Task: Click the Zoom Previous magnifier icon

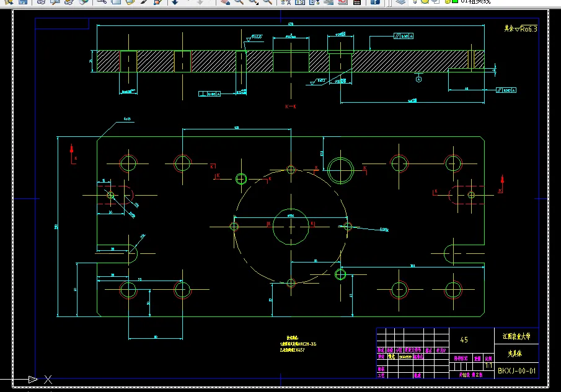Action: point(267,2)
